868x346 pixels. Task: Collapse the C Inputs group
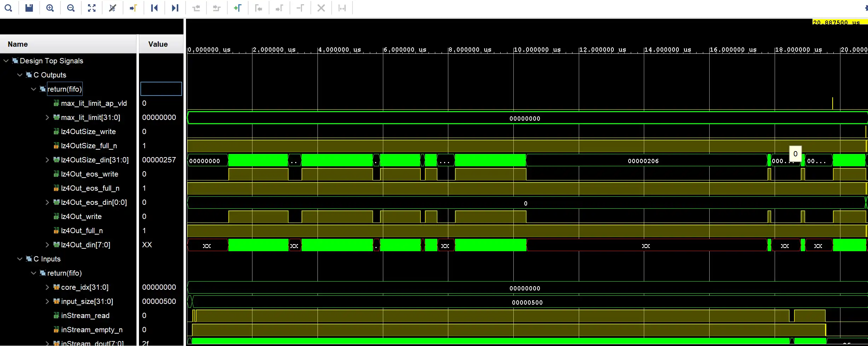20,259
